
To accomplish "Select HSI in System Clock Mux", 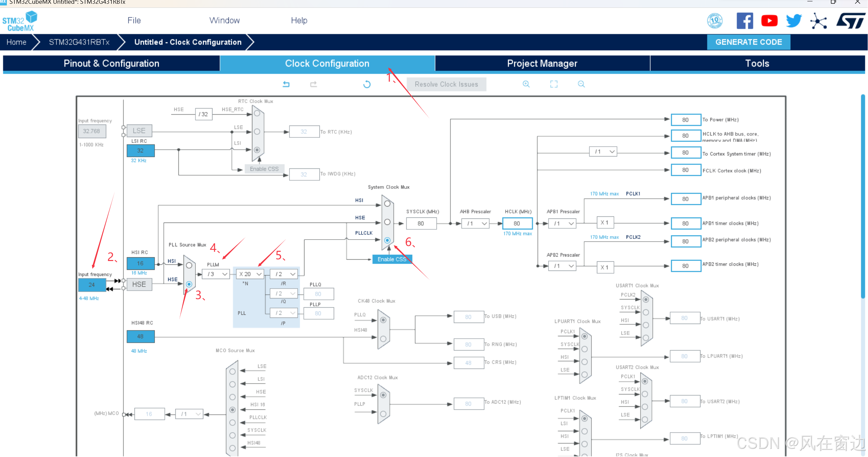I will pos(387,203).
